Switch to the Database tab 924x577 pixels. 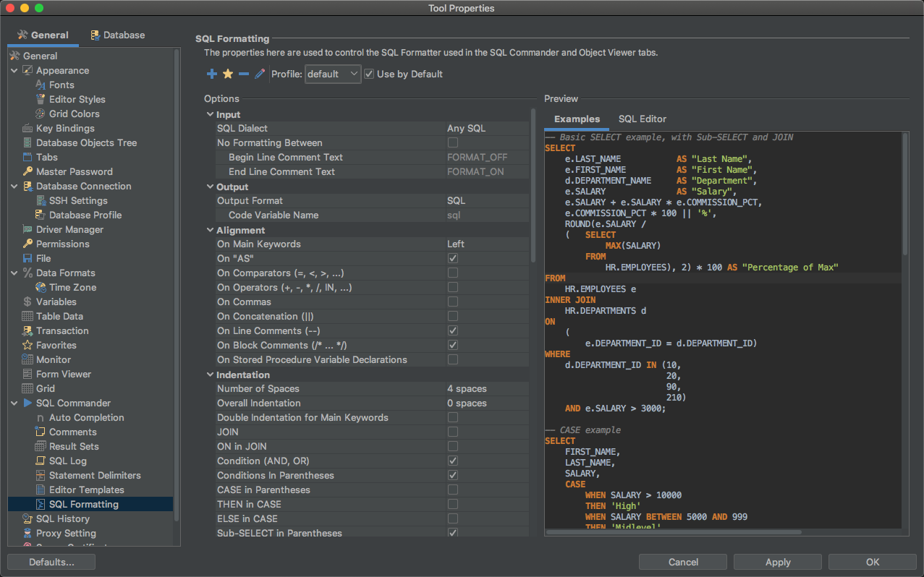click(117, 35)
